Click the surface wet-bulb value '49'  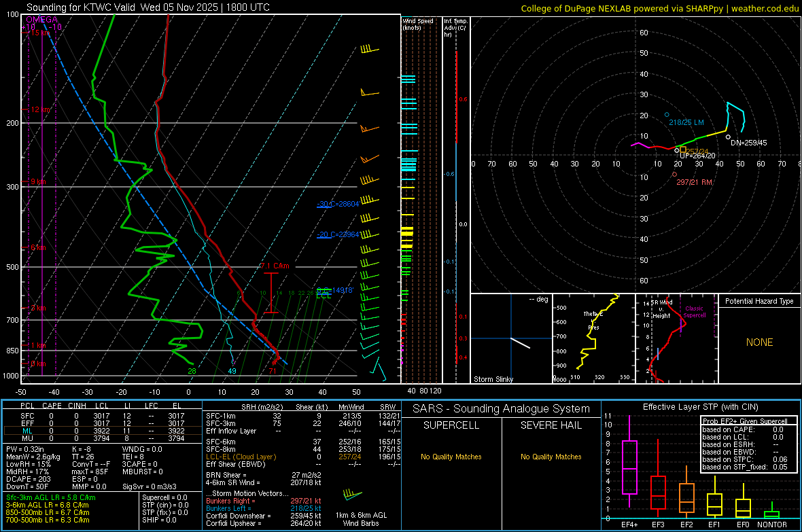coord(232,371)
